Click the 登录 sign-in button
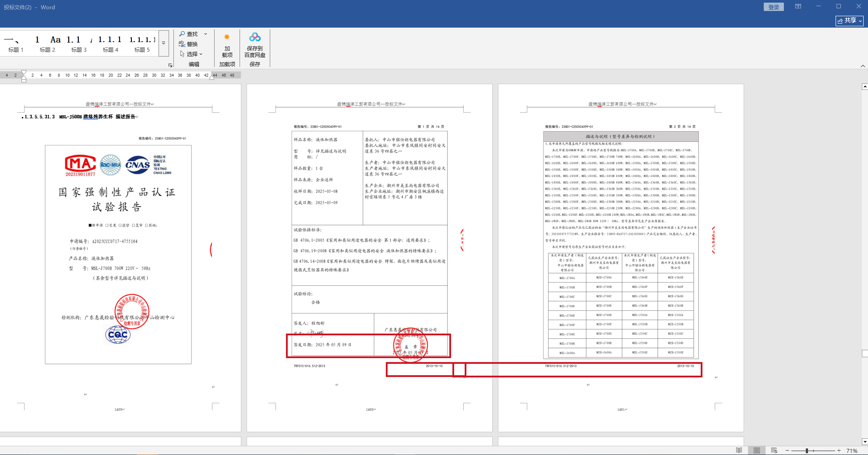This screenshot has width=868, height=455. click(x=774, y=7)
